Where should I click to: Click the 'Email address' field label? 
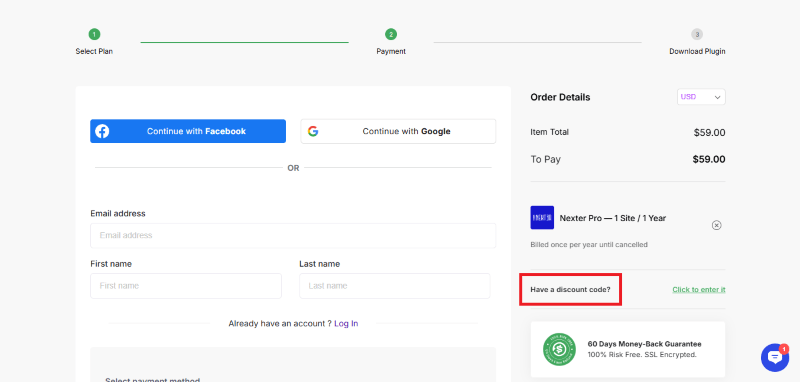pyautogui.click(x=118, y=213)
